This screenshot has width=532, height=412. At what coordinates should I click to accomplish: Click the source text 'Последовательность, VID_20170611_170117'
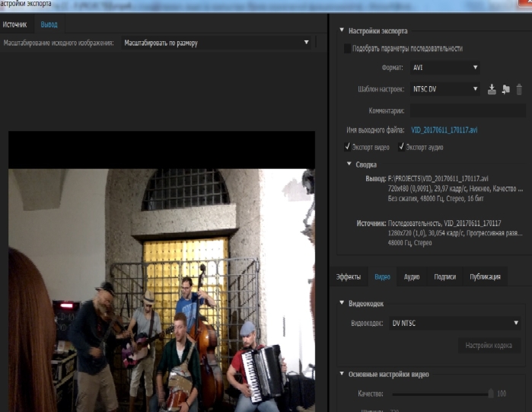click(444, 223)
